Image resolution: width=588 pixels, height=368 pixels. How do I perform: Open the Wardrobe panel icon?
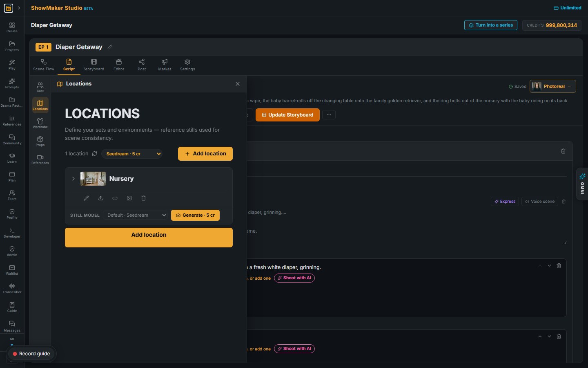(x=40, y=123)
